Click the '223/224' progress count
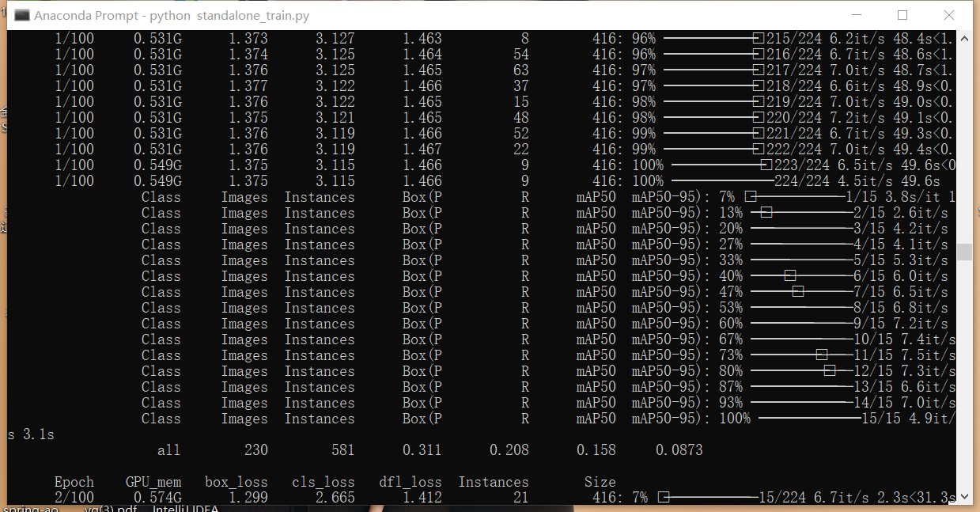 tap(802, 165)
